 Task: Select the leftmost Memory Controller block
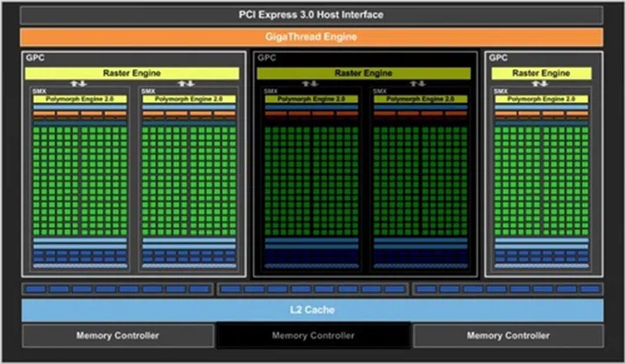117,335
